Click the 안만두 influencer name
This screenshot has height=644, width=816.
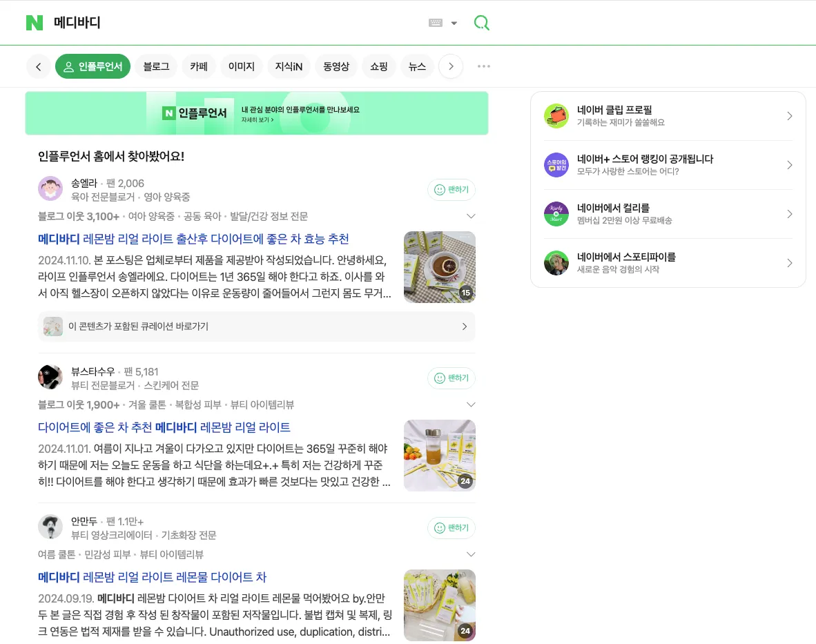coord(84,521)
